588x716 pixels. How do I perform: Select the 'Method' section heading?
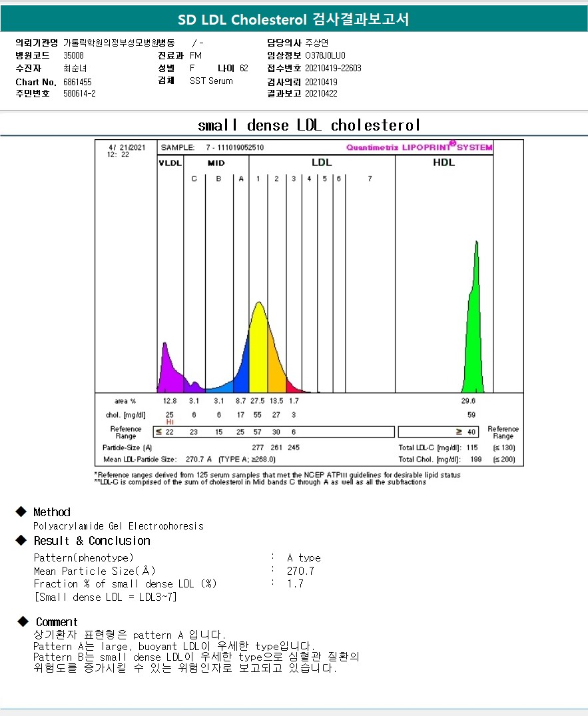(x=52, y=512)
